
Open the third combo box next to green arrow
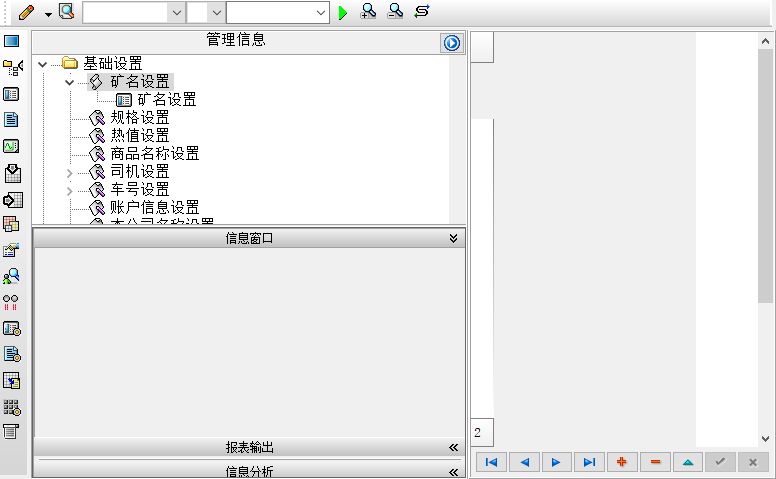point(278,13)
